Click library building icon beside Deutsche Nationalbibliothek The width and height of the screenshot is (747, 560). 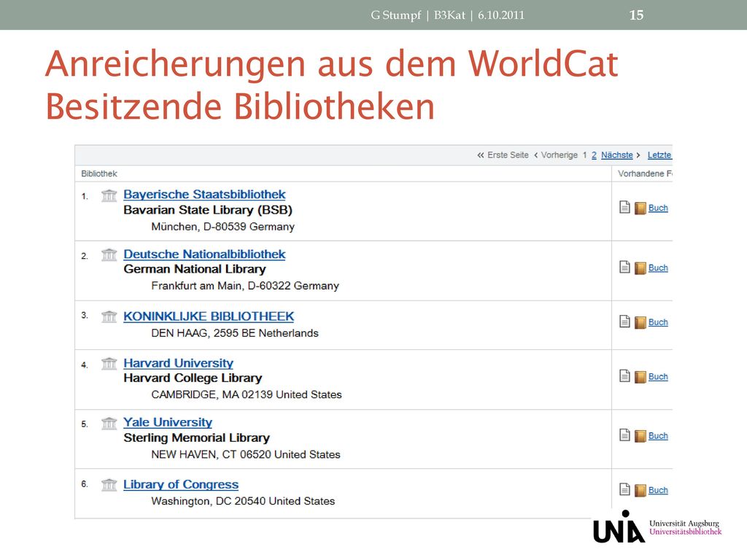(109, 254)
